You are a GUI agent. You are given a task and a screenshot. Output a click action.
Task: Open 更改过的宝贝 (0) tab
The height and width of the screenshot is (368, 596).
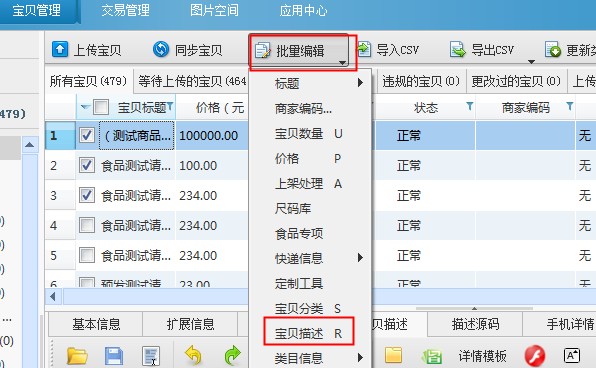(516, 81)
